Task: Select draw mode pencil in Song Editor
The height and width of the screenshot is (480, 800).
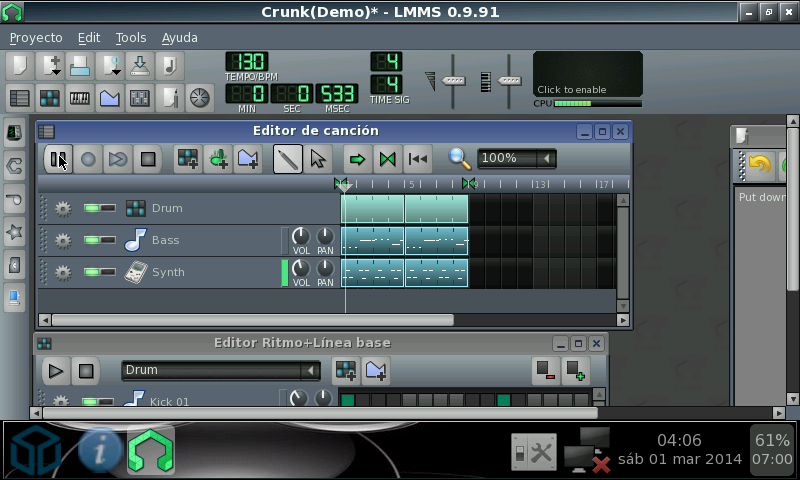Action: pos(288,158)
